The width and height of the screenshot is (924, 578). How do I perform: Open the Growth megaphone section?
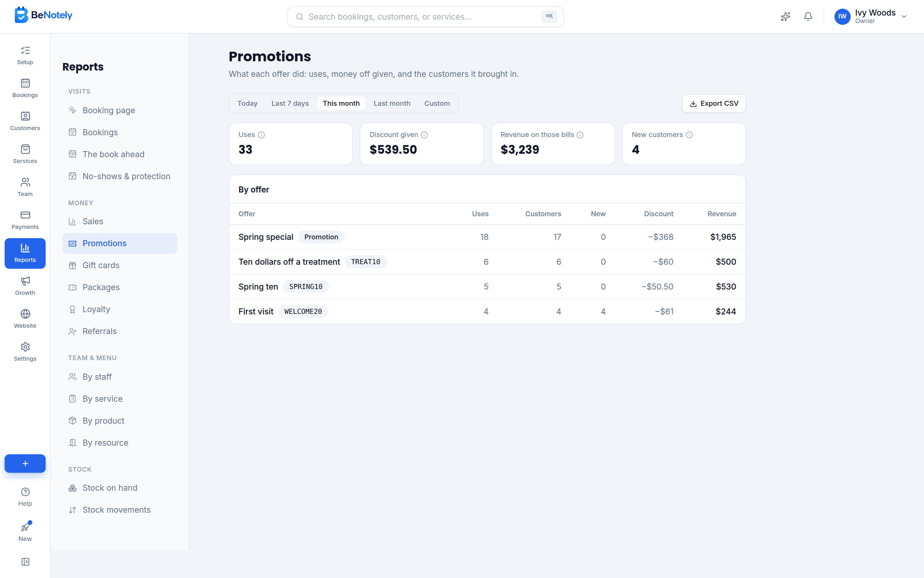(25, 286)
